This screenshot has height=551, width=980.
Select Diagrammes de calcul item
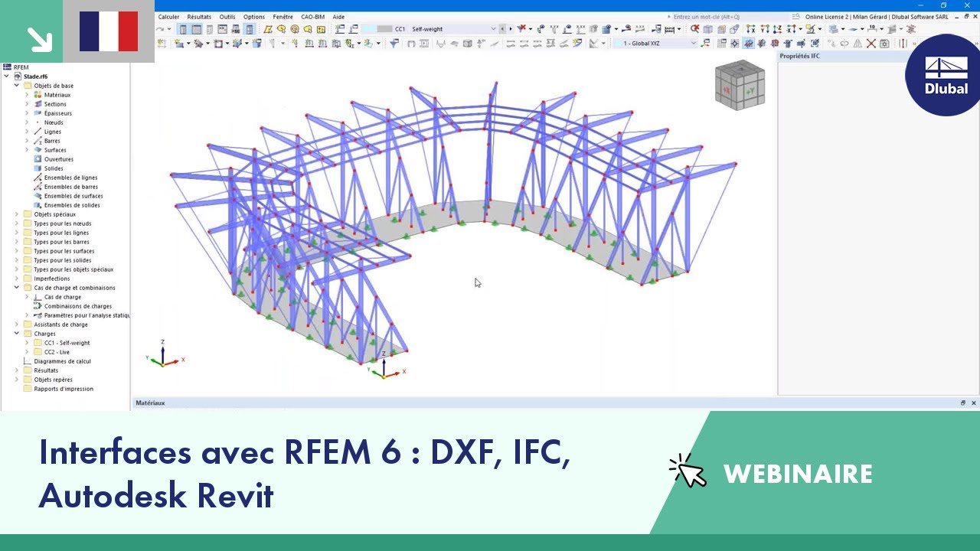(63, 361)
